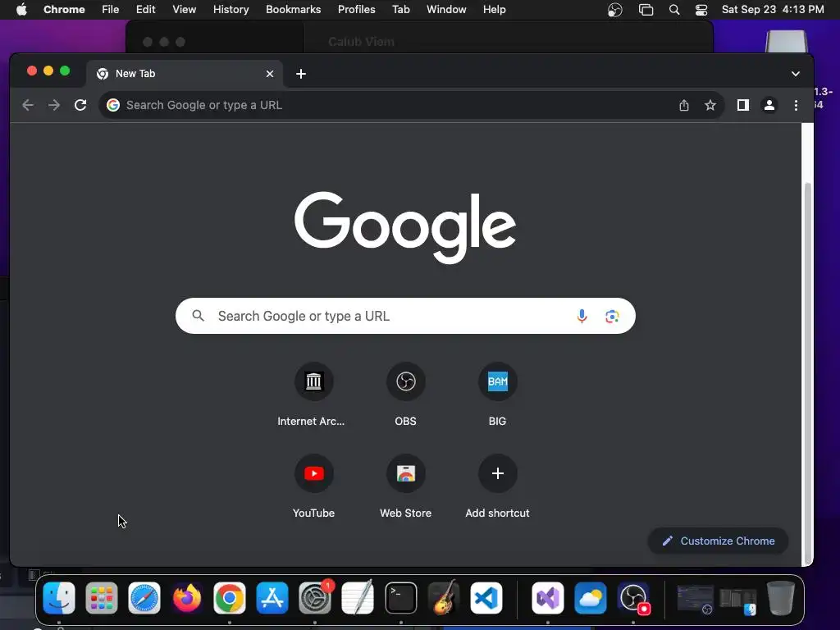This screenshot has width=840, height=630.
Task: Start voice search with microphone icon
Action: click(582, 316)
